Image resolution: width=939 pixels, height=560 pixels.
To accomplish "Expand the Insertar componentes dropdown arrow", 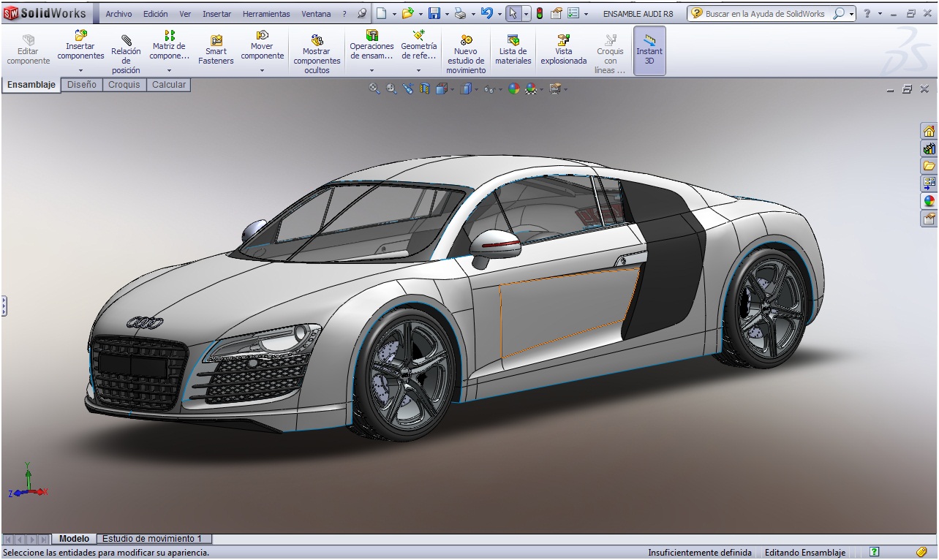I will pos(81,71).
